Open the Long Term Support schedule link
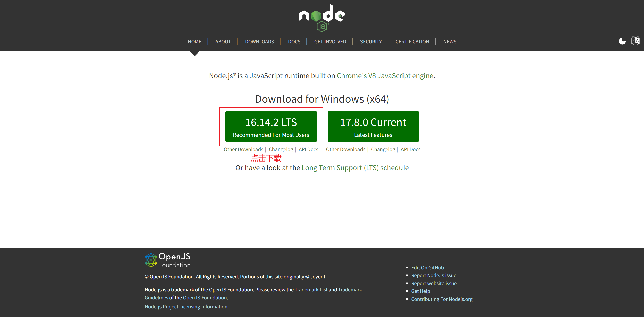Image resolution: width=644 pixels, height=317 pixels. [355, 168]
